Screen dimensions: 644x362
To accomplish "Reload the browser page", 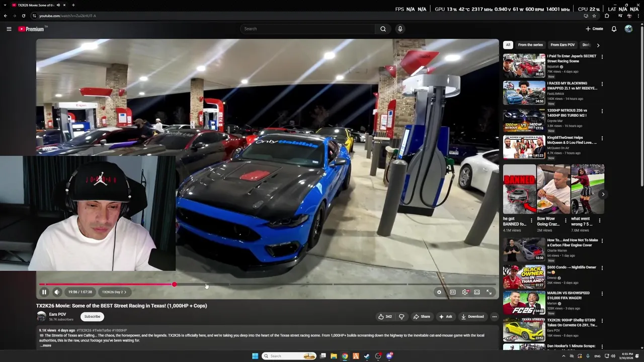I will coord(23,16).
